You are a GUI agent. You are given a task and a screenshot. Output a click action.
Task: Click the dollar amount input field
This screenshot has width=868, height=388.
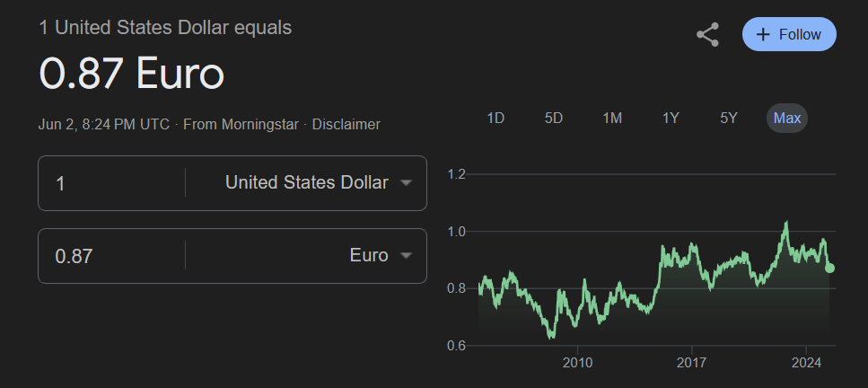112,183
